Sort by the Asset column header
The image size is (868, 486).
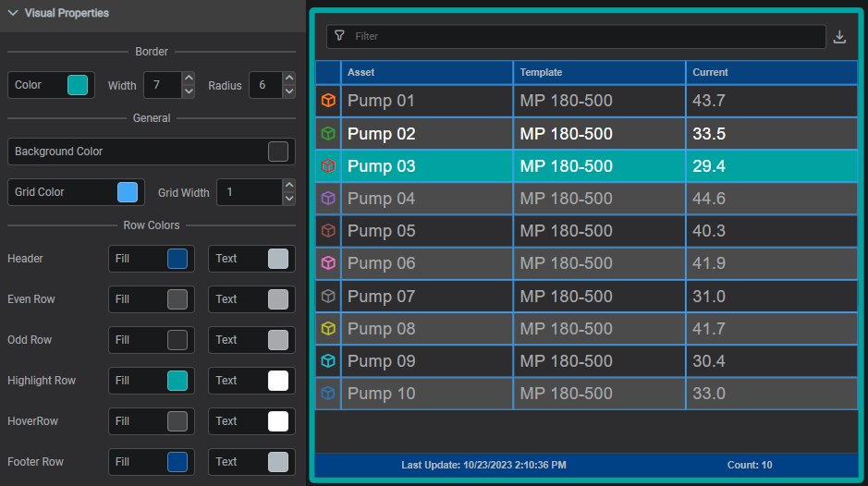click(x=427, y=72)
